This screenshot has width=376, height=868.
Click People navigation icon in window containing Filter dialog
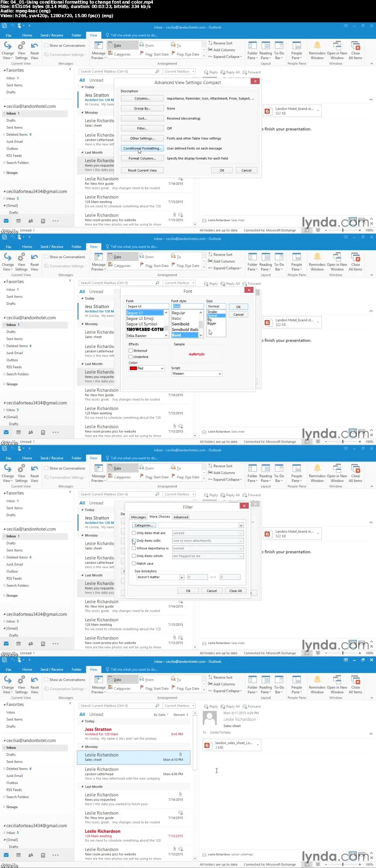[x=31, y=644]
